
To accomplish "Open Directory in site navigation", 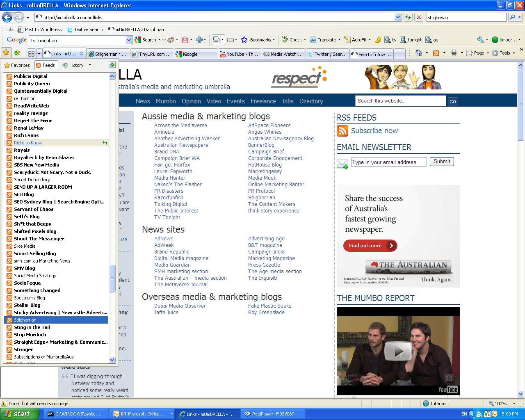I will coord(311,101).
